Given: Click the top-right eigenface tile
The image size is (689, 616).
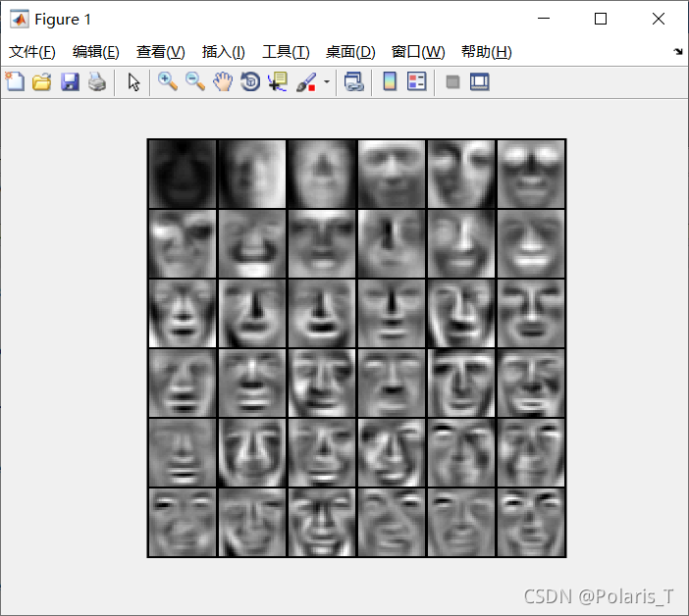Looking at the screenshot, I should tap(531, 175).
